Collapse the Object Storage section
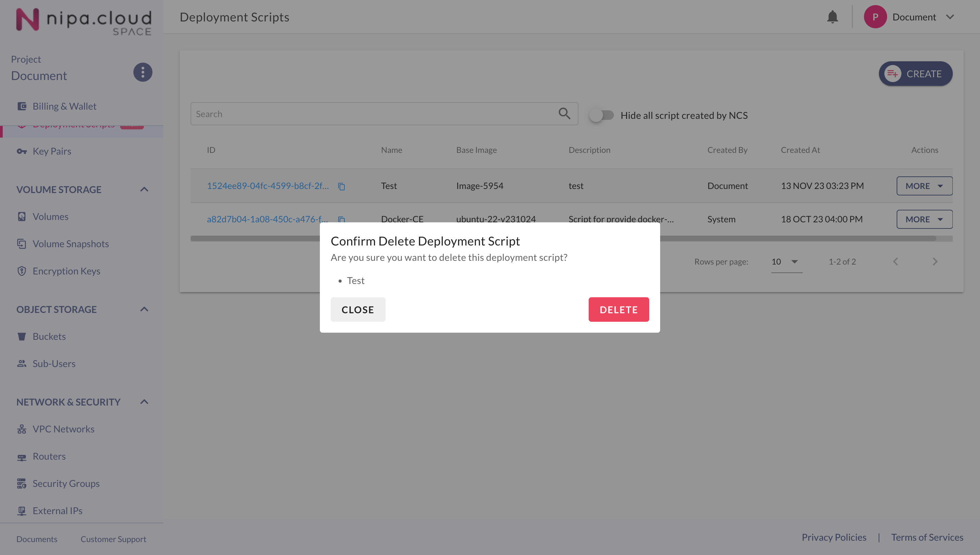Screen dimensions: 980x555 click(x=144, y=309)
